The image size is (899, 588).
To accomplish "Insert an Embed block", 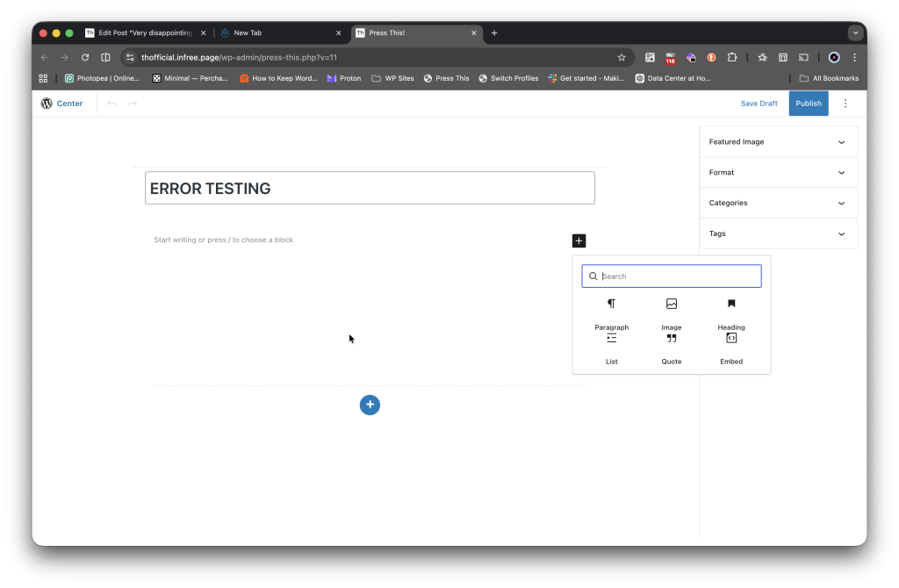I will [731, 348].
